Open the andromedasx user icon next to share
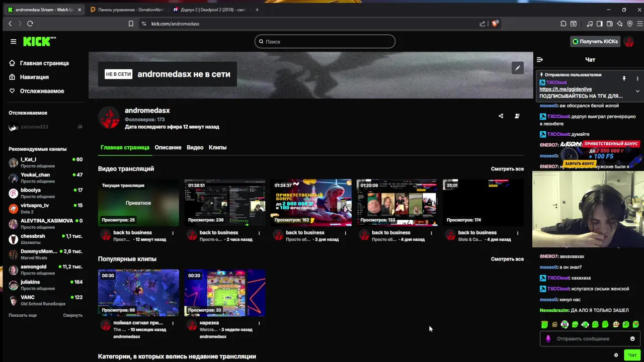 [517, 116]
